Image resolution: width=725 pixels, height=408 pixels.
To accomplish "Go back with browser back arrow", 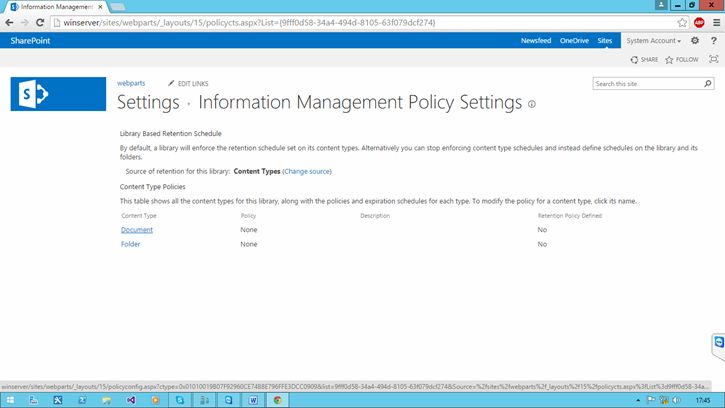I will (9, 23).
